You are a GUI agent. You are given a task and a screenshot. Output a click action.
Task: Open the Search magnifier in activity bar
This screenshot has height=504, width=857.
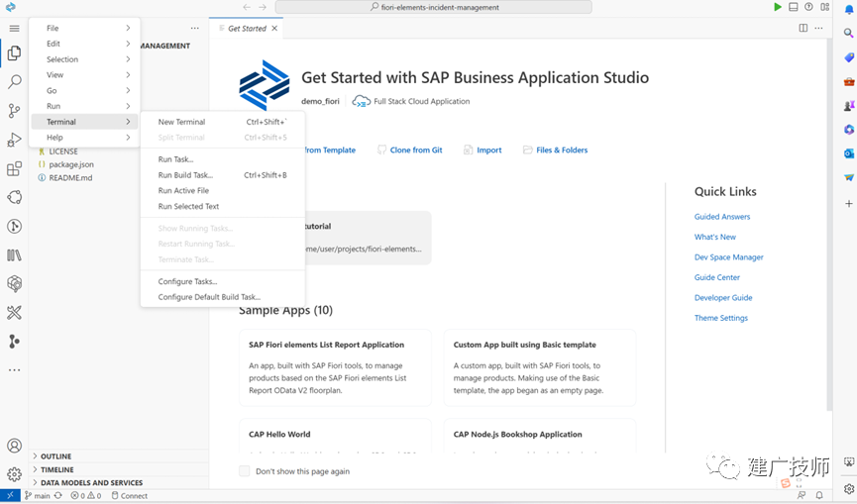(x=14, y=82)
